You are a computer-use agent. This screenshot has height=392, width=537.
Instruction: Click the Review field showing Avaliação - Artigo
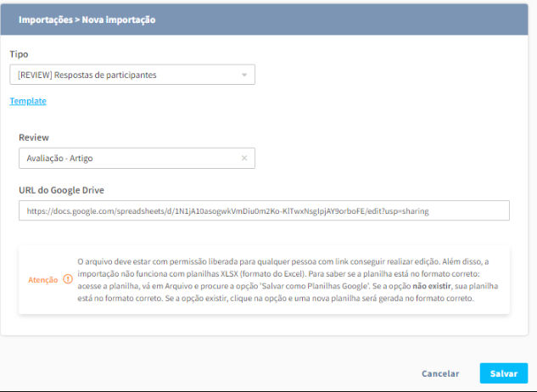137,158
